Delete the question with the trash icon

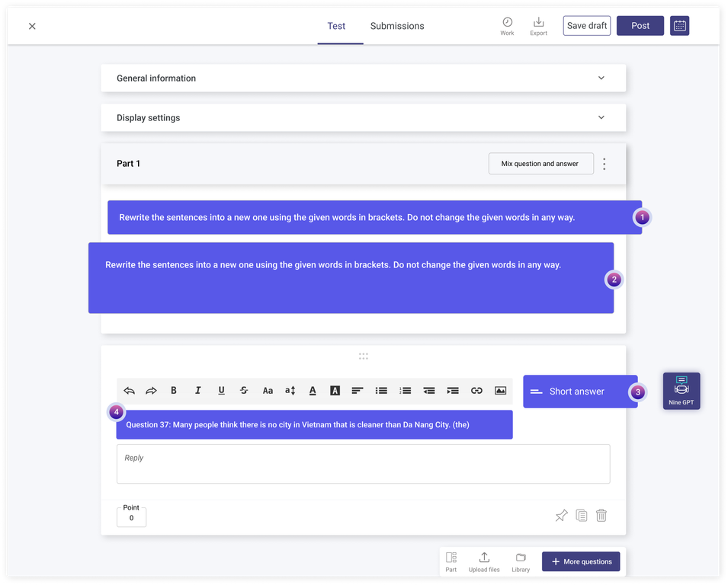coord(601,516)
